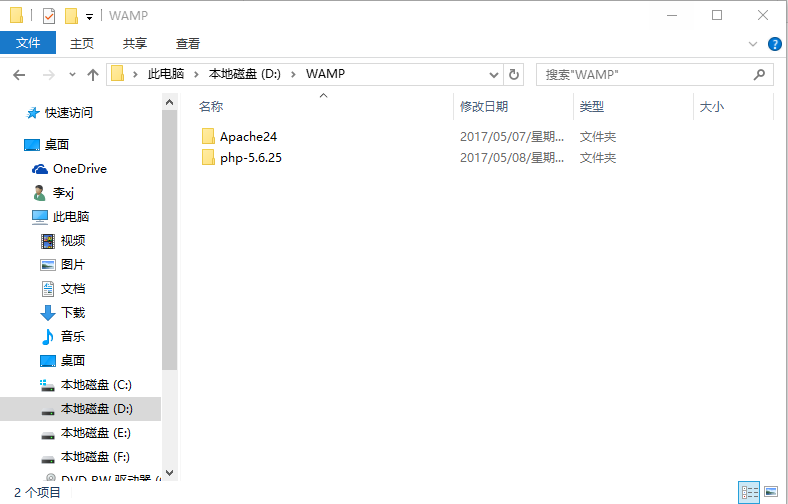Open the 下载 folder in the sidebar
788x504 pixels.
[x=73, y=313]
